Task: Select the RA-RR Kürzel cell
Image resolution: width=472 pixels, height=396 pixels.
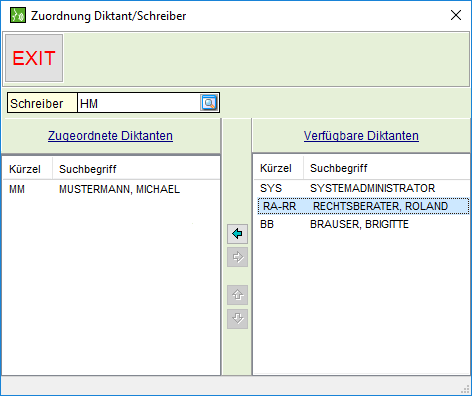Action: click(279, 206)
